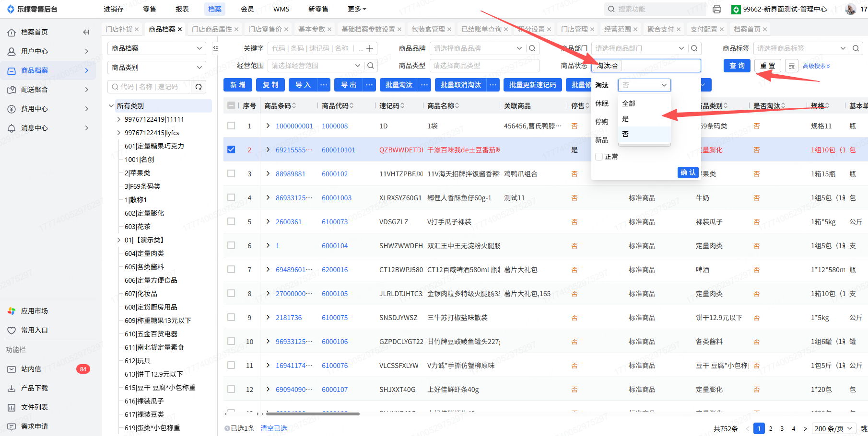This screenshot has height=436, width=868.
Task: Expand the 01|【演示类】 tree node
Action: point(119,240)
